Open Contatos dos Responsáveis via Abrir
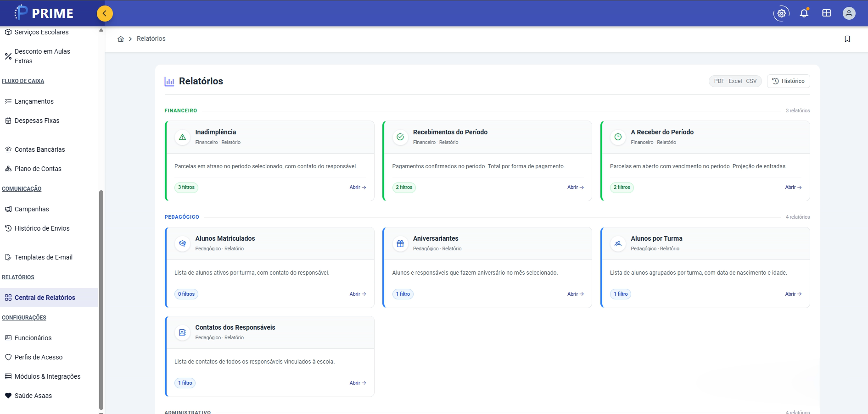868x414 pixels. pyautogui.click(x=358, y=383)
